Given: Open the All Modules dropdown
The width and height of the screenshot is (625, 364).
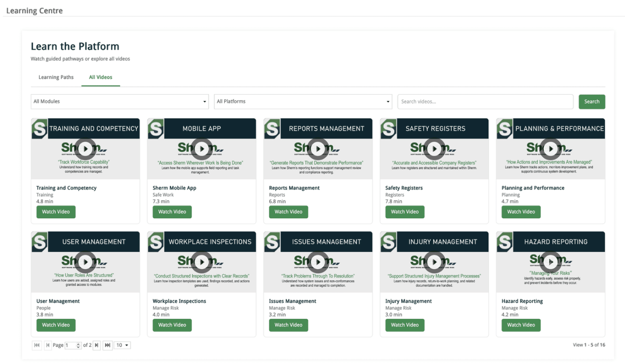Looking at the screenshot, I should coord(120,102).
